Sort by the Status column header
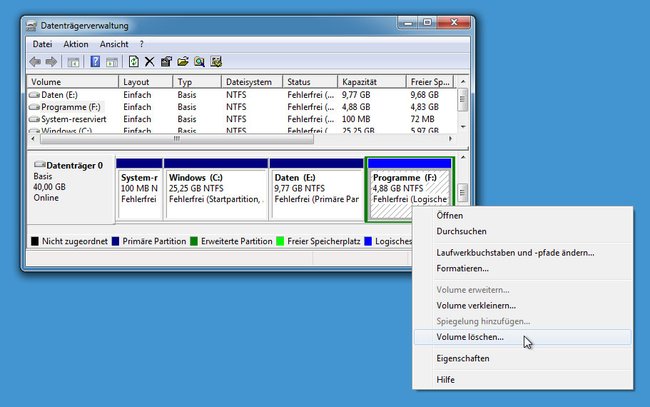Viewport: 650px width, 407px height. (x=310, y=82)
